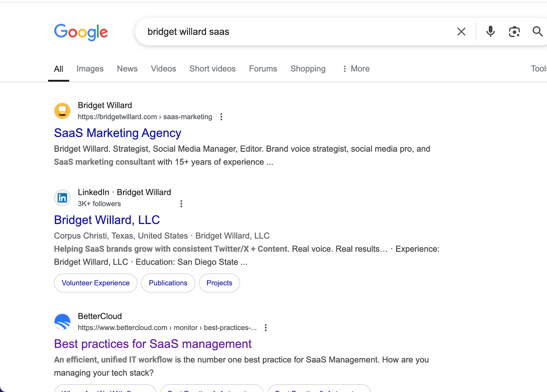Open the SaaS Marketing Agency link
The width and height of the screenshot is (547, 392).
pyautogui.click(x=118, y=133)
